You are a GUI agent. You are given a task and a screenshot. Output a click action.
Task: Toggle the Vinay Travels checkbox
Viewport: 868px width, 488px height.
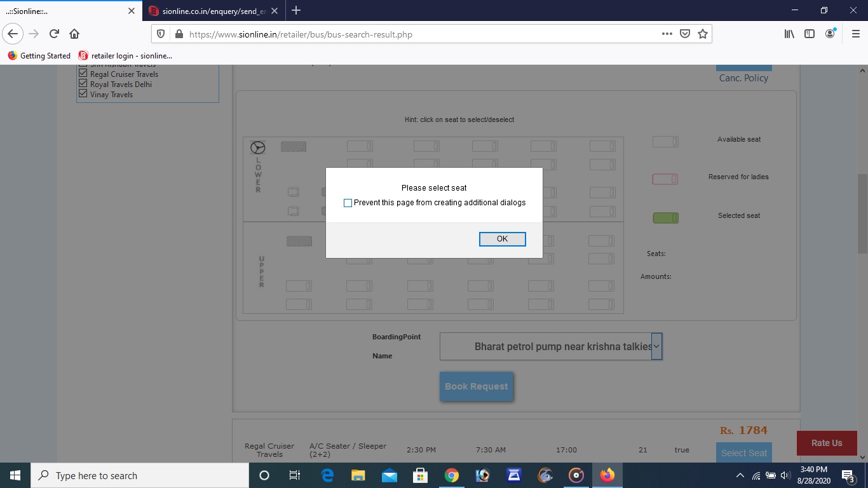pos(83,94)
